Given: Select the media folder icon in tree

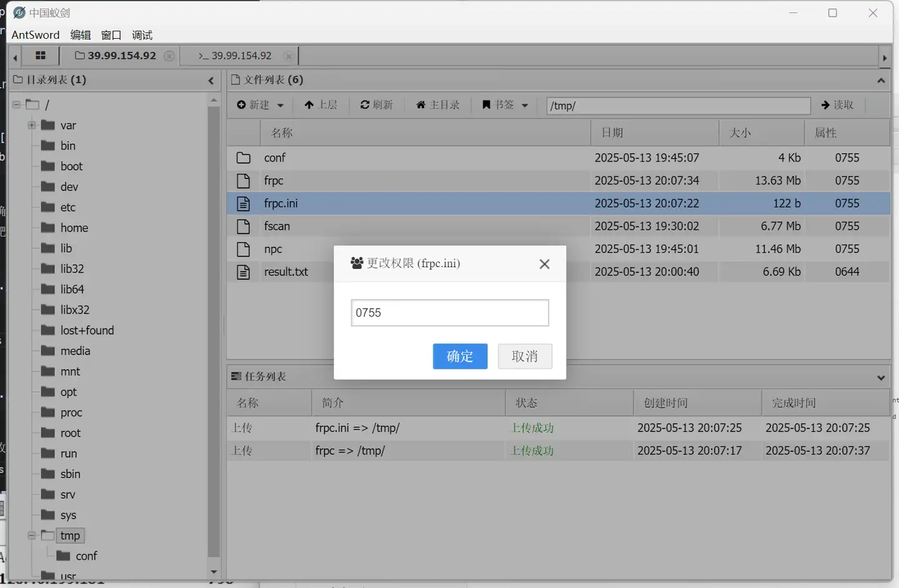Looking at the screenshot, I should click(x=48, y=351).
